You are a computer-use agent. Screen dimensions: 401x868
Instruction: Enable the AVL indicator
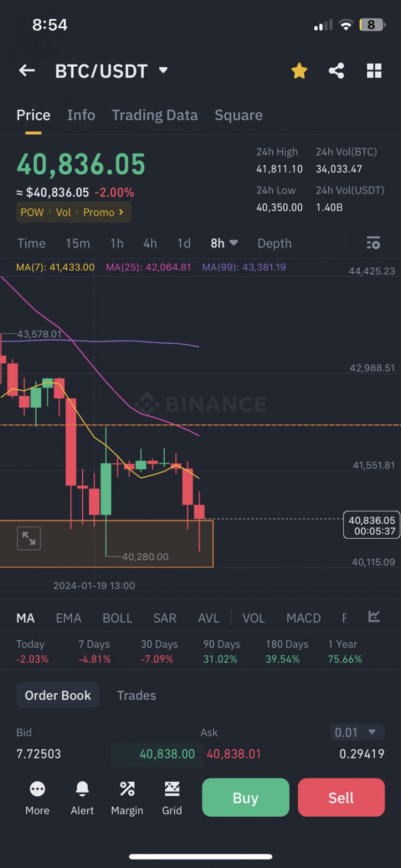click(x=209, y=618)
